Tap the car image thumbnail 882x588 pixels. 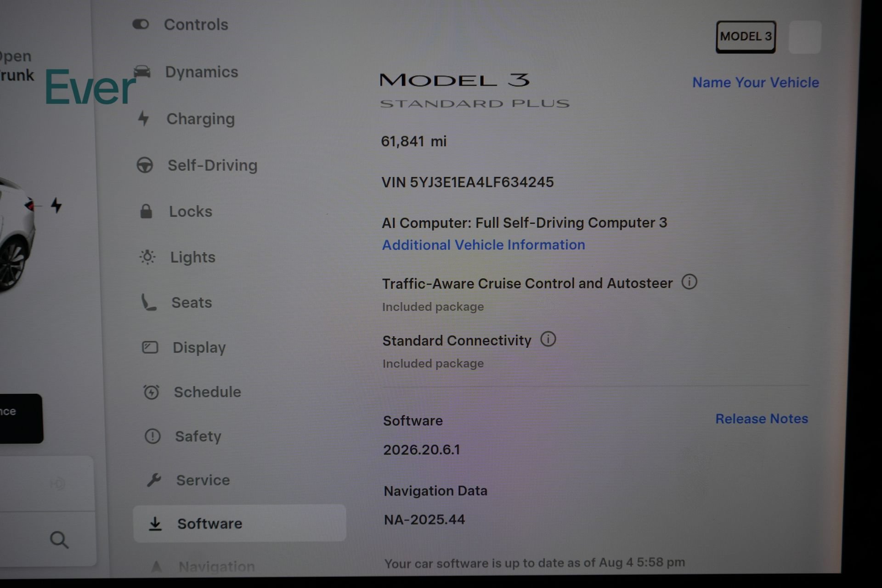click(x=17, y=234)
